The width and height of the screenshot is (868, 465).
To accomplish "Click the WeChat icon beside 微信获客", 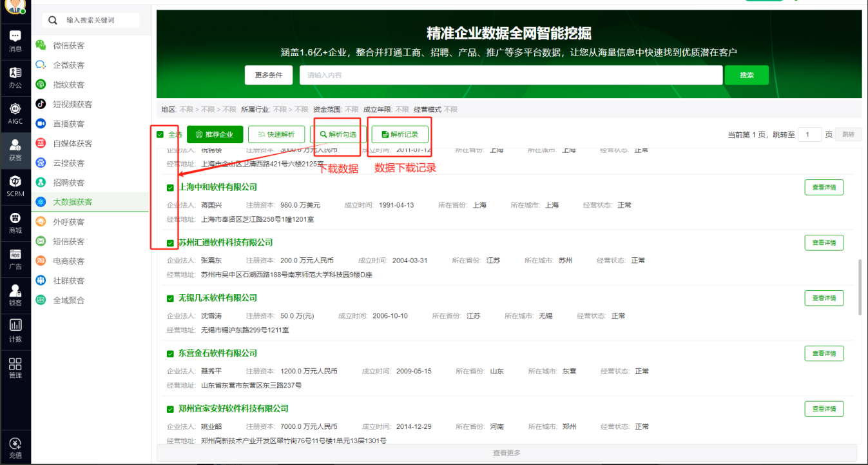I will point(41,45).
